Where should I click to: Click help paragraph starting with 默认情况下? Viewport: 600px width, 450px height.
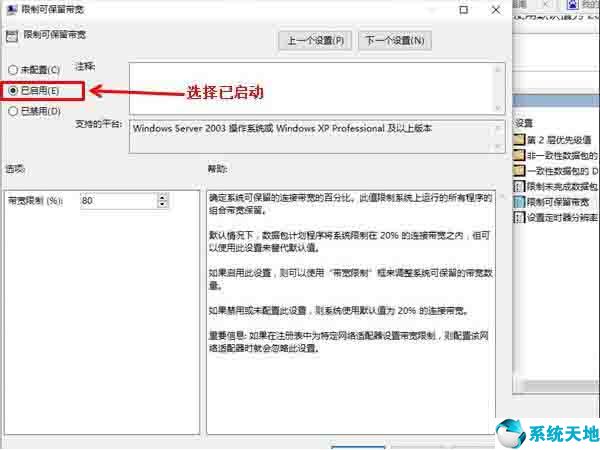350,242
